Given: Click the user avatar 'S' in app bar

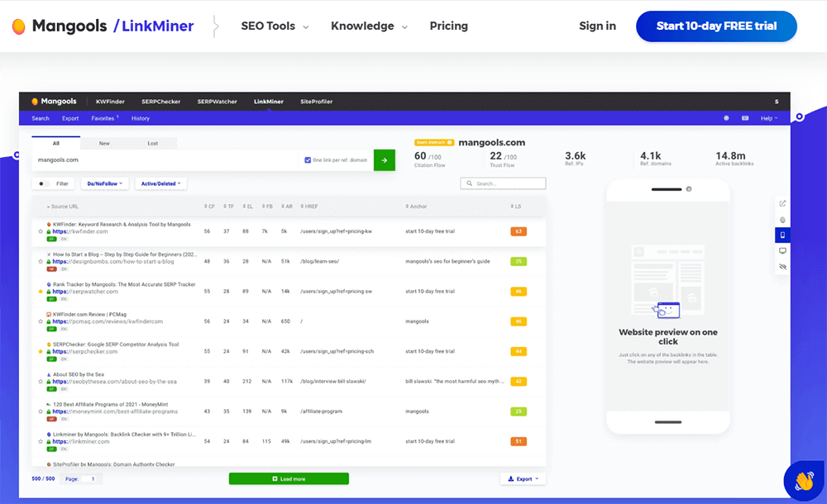Looking at the screenshot, I should (777, 102).
